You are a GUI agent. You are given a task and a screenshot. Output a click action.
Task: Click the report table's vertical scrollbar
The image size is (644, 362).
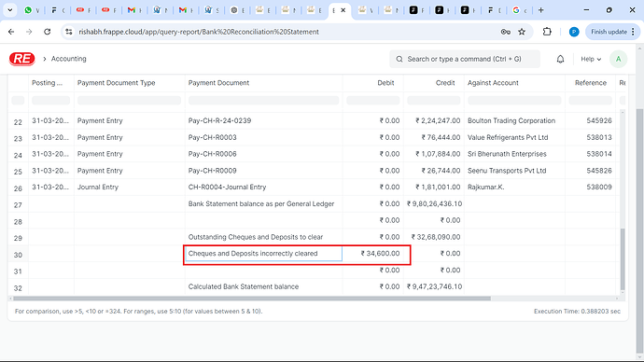[x=623, y=259]
